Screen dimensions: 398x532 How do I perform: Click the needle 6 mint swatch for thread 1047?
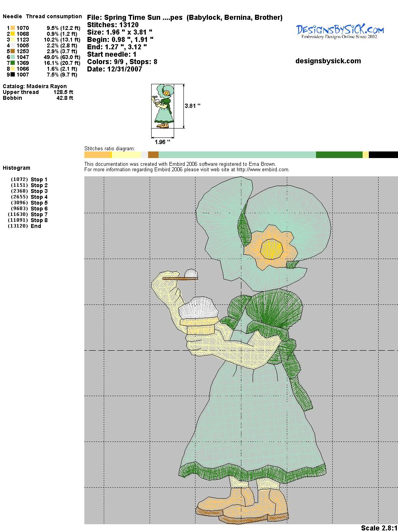(13, 57)
